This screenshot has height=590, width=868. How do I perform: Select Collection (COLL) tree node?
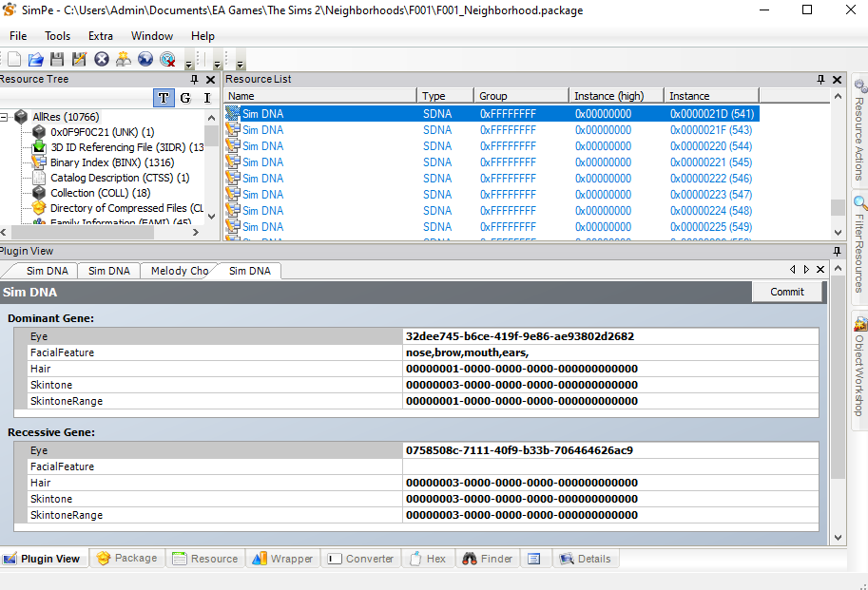click(100, 193)
